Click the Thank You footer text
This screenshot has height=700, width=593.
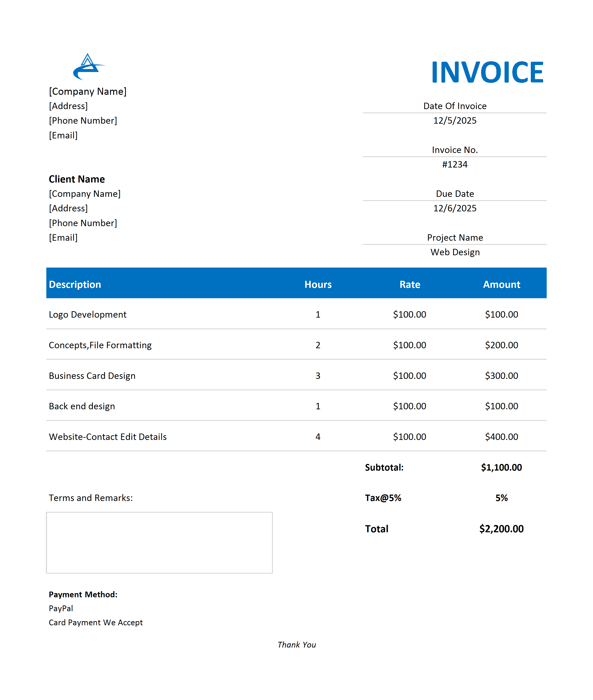[x=296, y=645]
